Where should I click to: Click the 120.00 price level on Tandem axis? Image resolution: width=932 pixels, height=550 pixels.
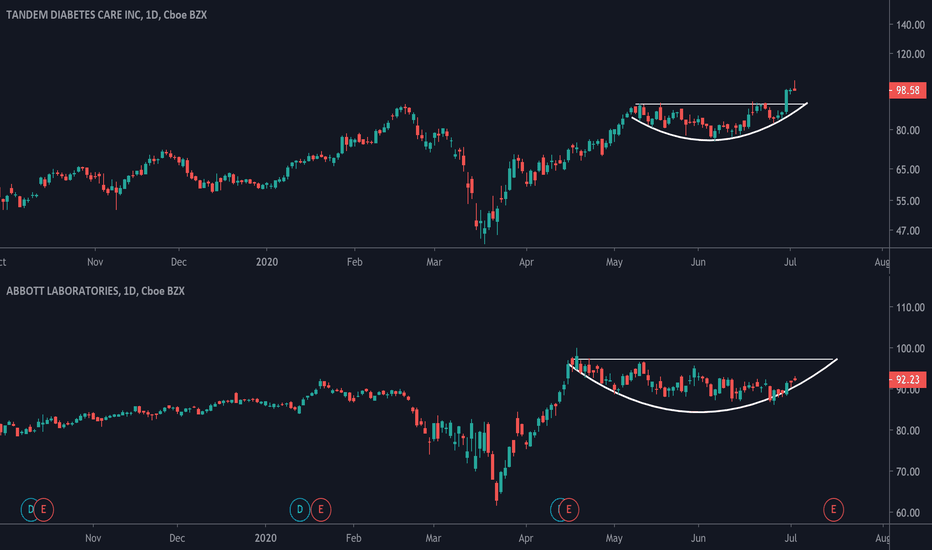pos(911,54)
